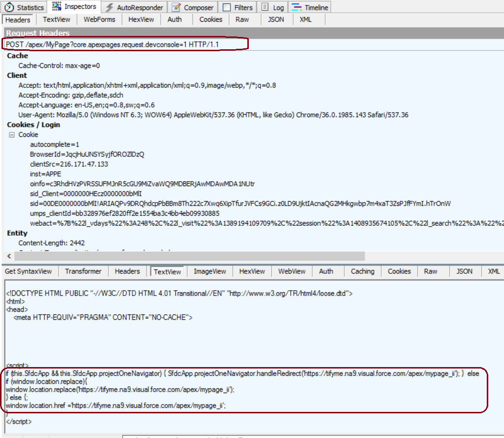Toggle the Filters checkbox
Screen dimensions: 504x438
pos(227,7)
